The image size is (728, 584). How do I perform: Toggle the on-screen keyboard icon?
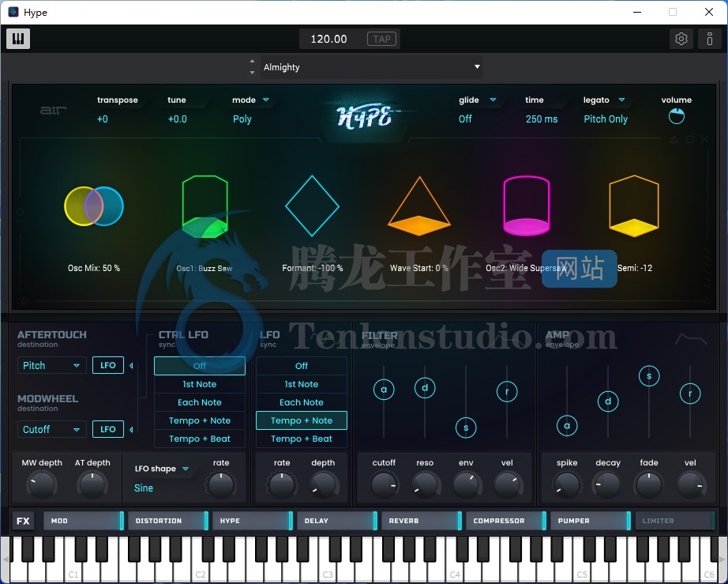(x=18, y=39)
